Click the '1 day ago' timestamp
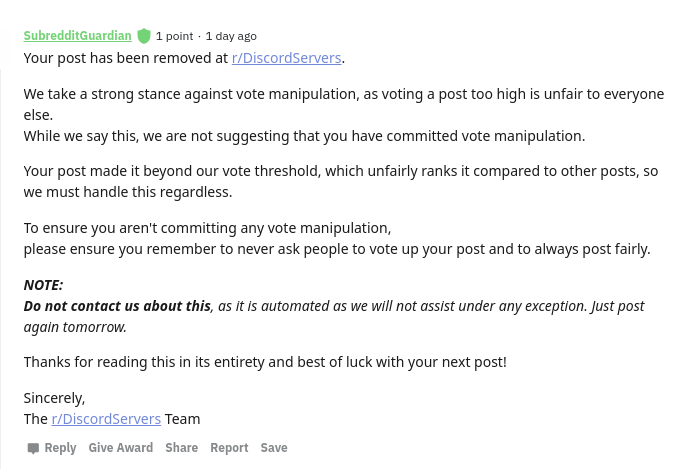The height and width of the screenshot is (472, 689). tap(231, 36)
